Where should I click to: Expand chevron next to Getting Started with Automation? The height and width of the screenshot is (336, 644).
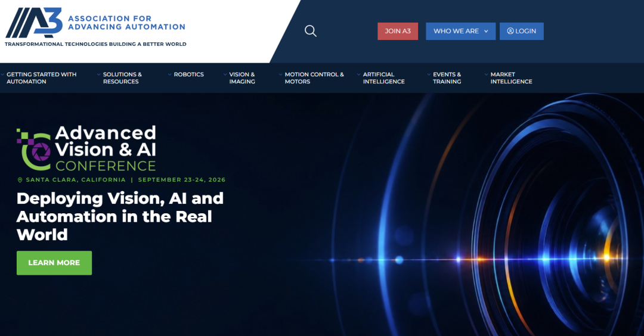coord(2,74)
